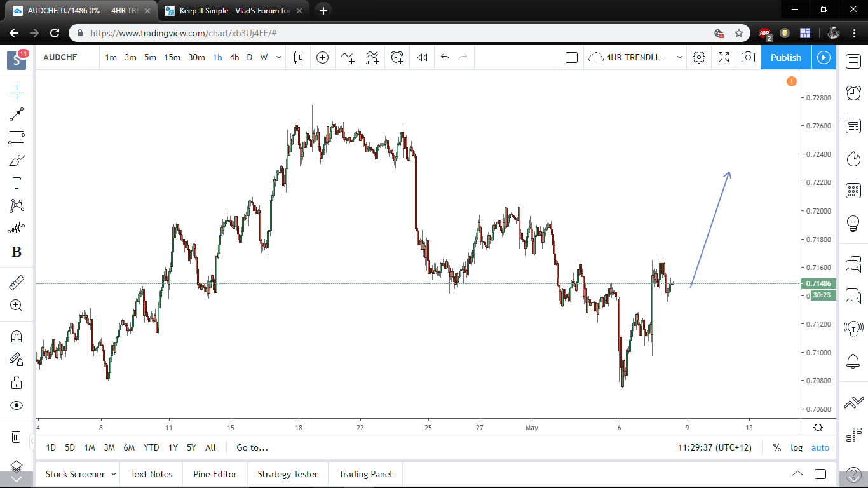Open the 4HR TRENDLINE layout dropdown
The width and height of the screenshot is (868, 488).
coord(679,57)
